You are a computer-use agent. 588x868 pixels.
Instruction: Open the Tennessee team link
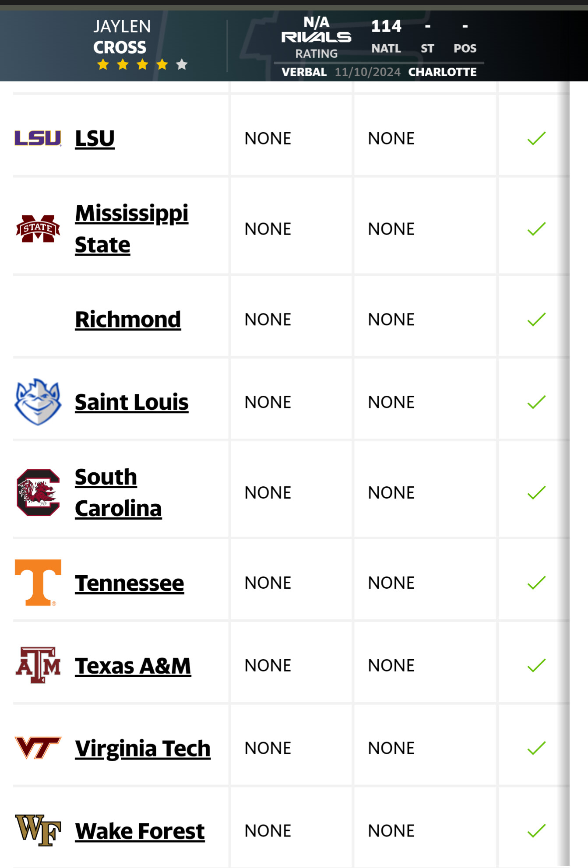click(x=130, y=583)
